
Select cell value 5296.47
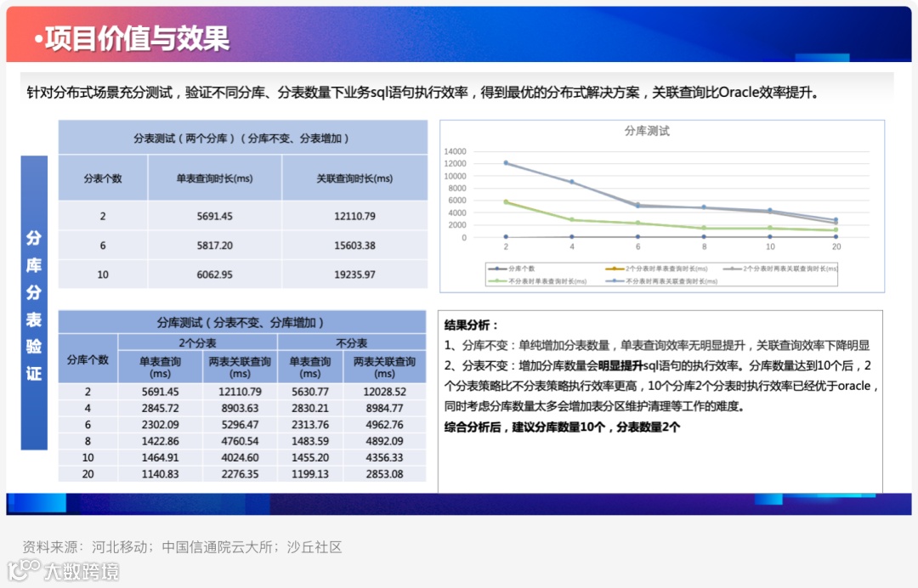(x=240, y=425)
